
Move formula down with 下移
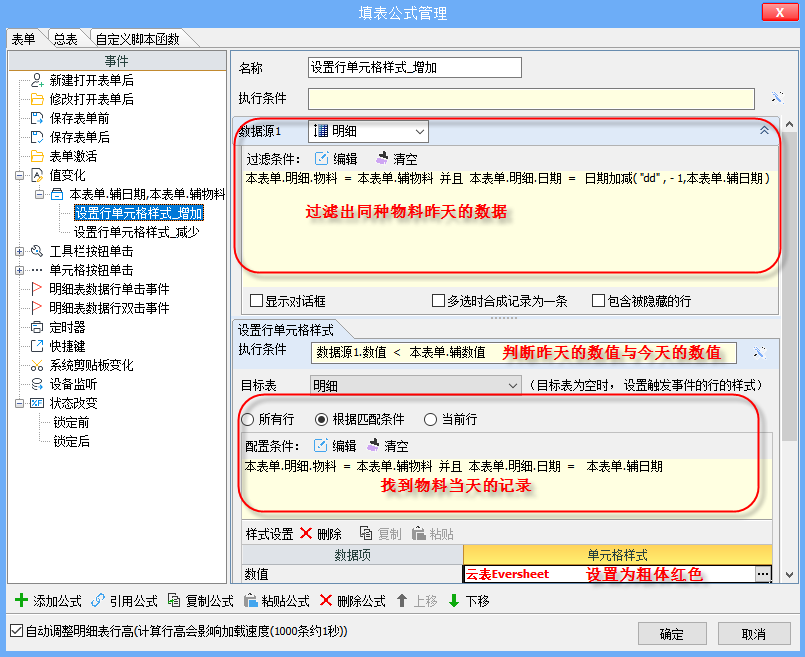(x=469, y=601)
